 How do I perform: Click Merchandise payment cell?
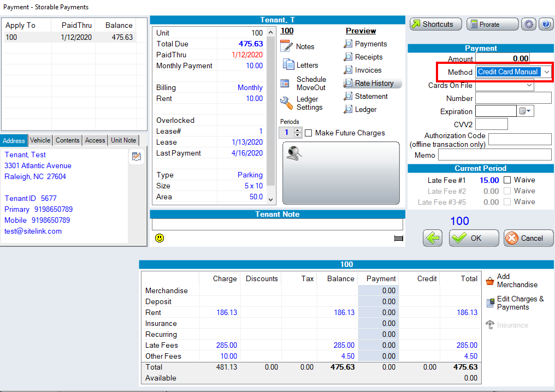point(379,290)
